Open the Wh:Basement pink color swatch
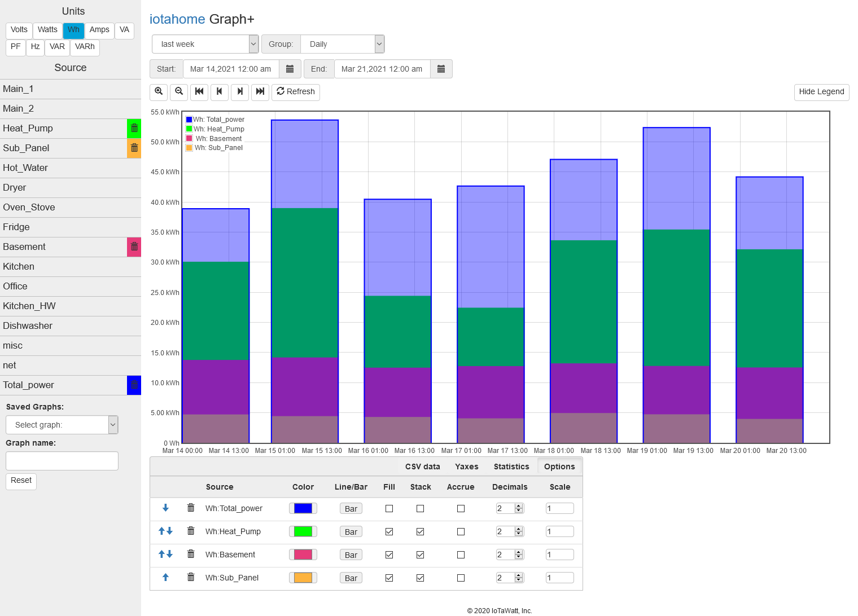Image resolution: width=858 pixels, height=616 pixels. [303, 555]
